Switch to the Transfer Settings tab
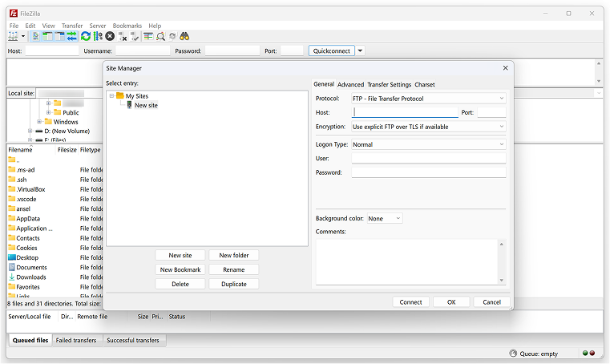The image size is (610, 364). point(389,84)
